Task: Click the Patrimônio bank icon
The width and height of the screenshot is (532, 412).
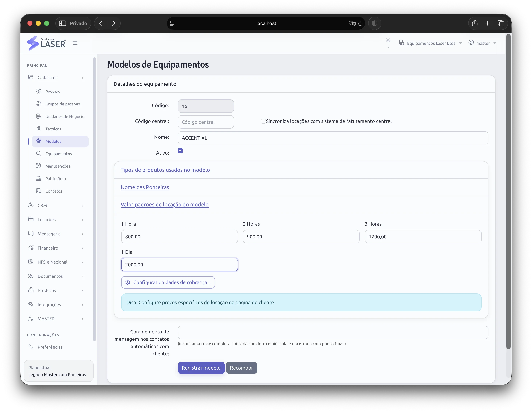Action: 38,178
